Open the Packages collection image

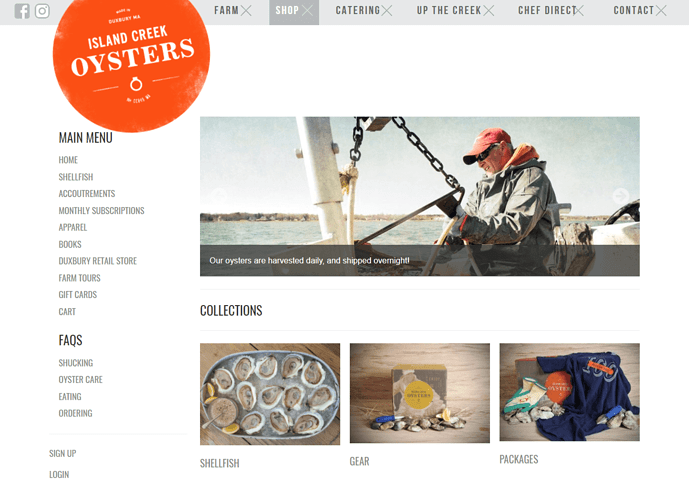click(x=569, y=392)
